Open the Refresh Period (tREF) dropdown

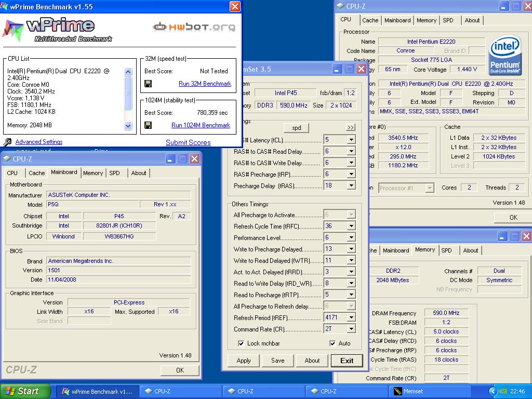351,317
